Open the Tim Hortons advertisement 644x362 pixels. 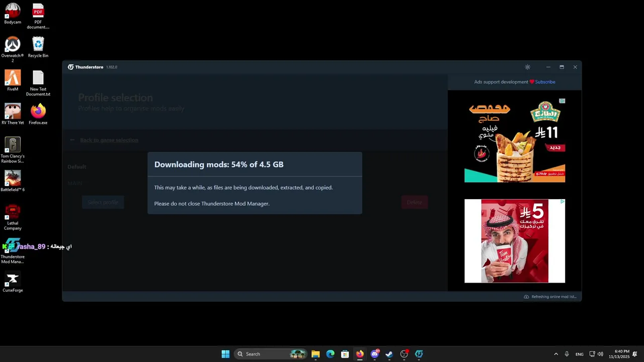515,241
